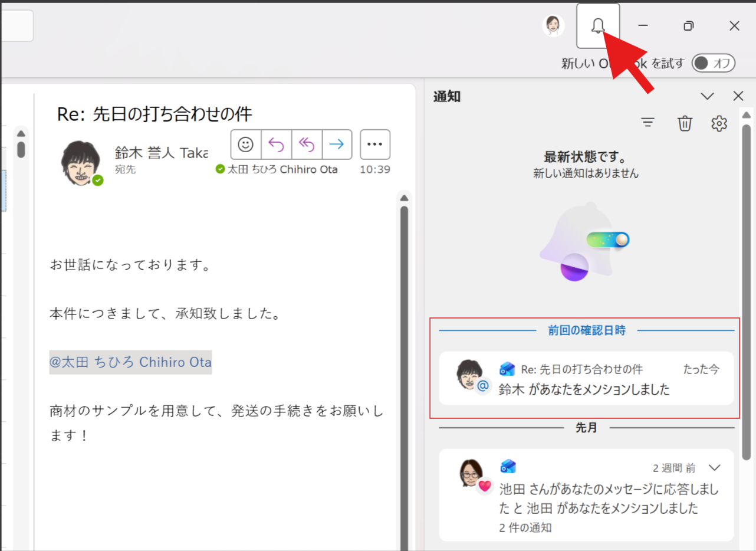
Task: Click the @太田 ちひろ Chihiro Ota mention
Action: pyautogui.click(x=130, y=362)
